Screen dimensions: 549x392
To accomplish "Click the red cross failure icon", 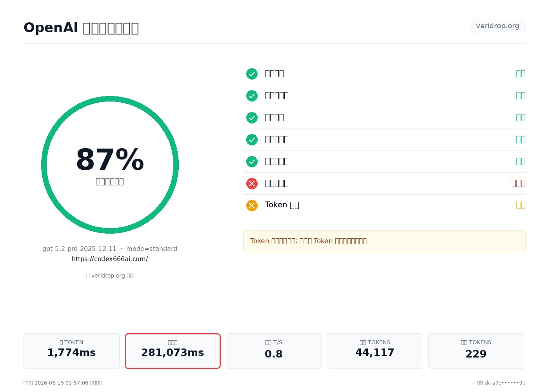I will (x=252, y=183).
